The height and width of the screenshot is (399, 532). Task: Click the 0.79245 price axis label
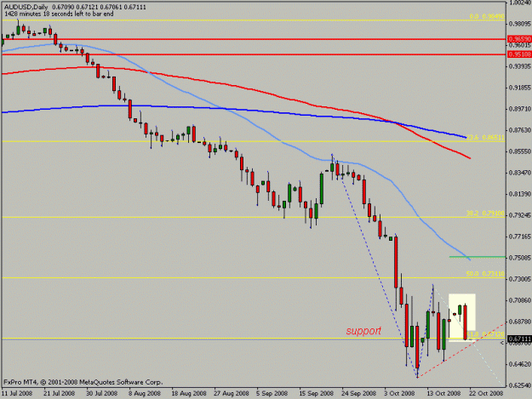point(520,215)
